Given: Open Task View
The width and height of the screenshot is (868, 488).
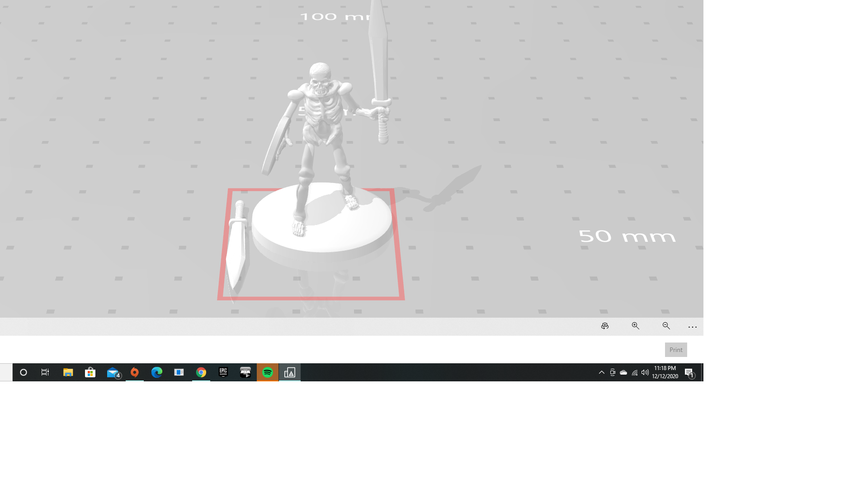Looking at the screenshot, I should pos(45,372).
